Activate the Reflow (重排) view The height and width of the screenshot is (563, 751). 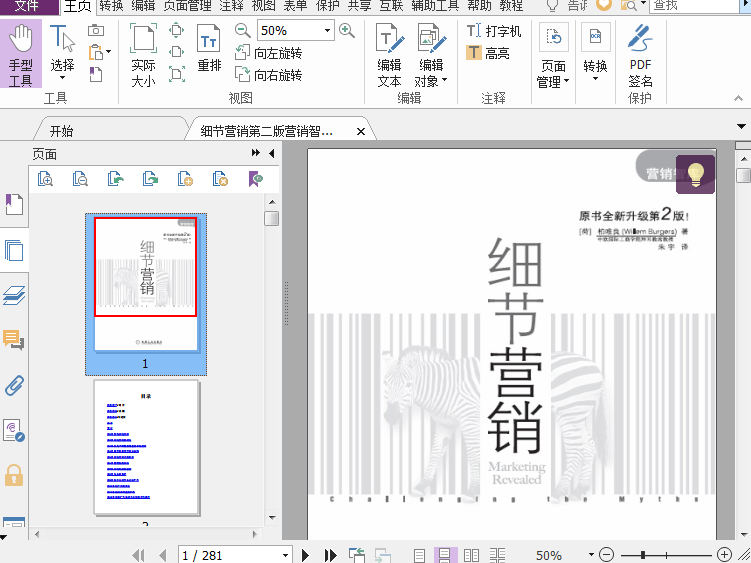tap(209, 48)
